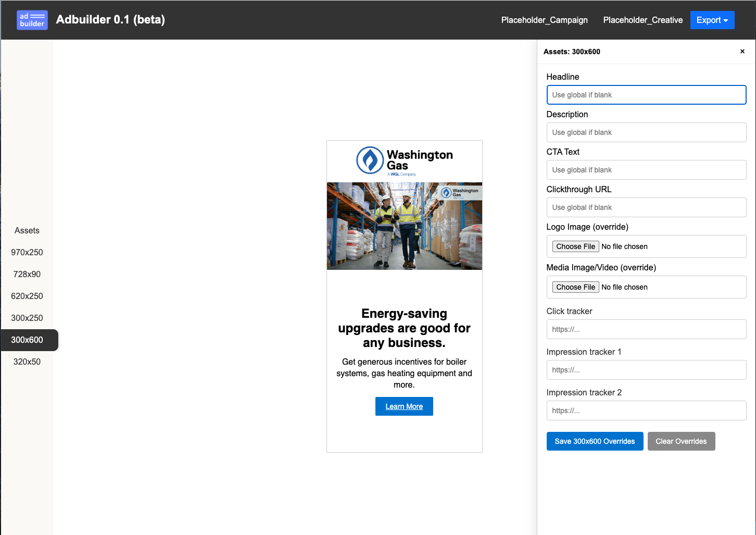Click the Washington Gas warehouse image thumbnail

(x=404, y=226)
